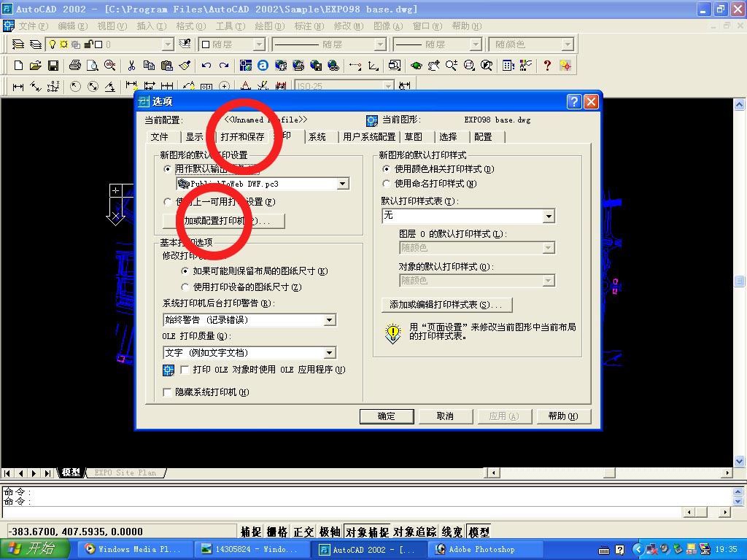Click the New drawing icon
This screenshot has height=560, width=747.
[x=18, y=66]
